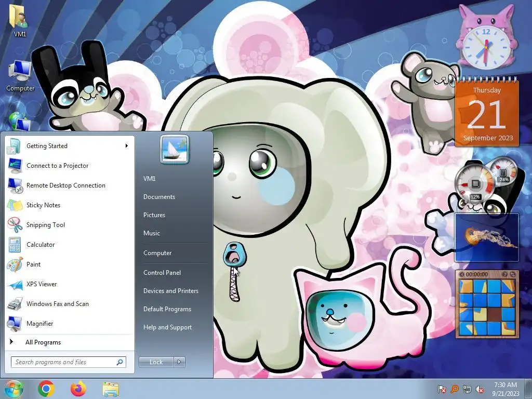Click the picture puzzle gadget board
The width and height of the screenshot is (532, 399).
487,308
